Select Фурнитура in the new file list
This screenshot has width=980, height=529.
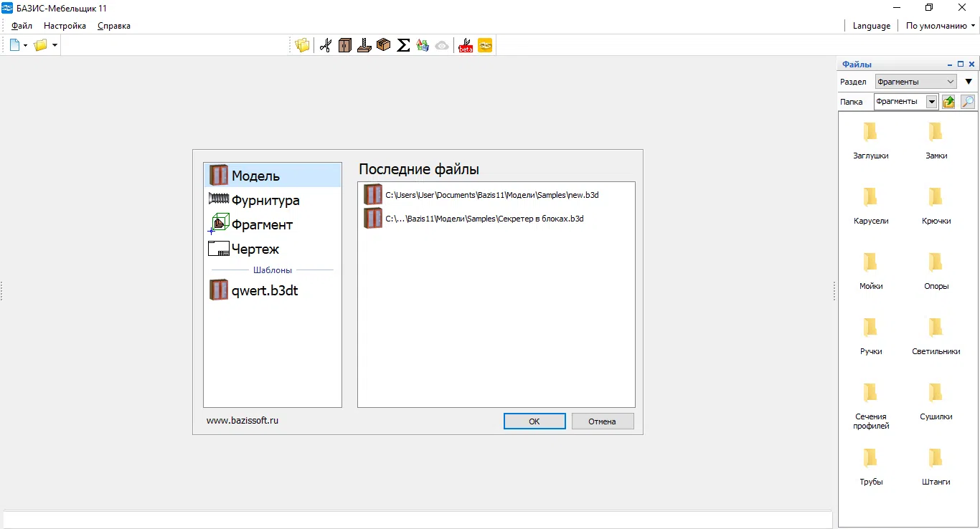point(273,200)
